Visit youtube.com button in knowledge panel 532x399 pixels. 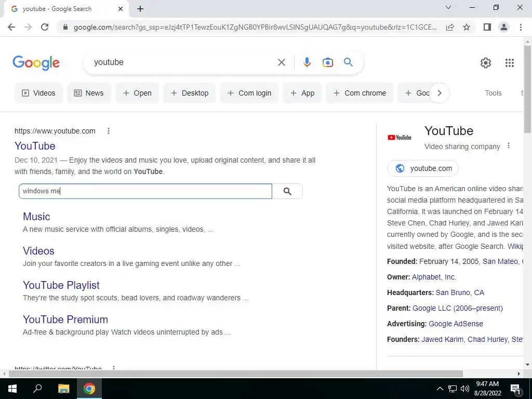(423, 168)
